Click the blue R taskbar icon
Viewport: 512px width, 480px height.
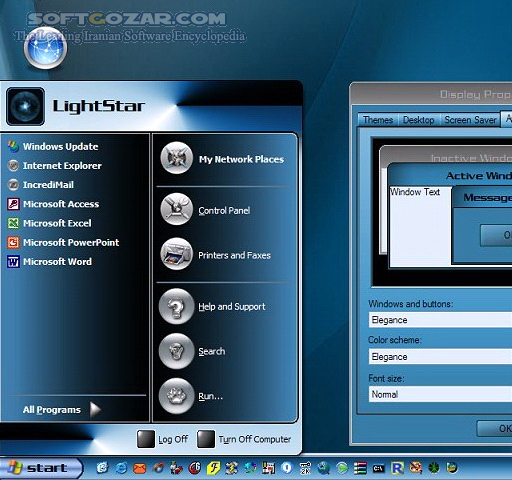point(397,468)
